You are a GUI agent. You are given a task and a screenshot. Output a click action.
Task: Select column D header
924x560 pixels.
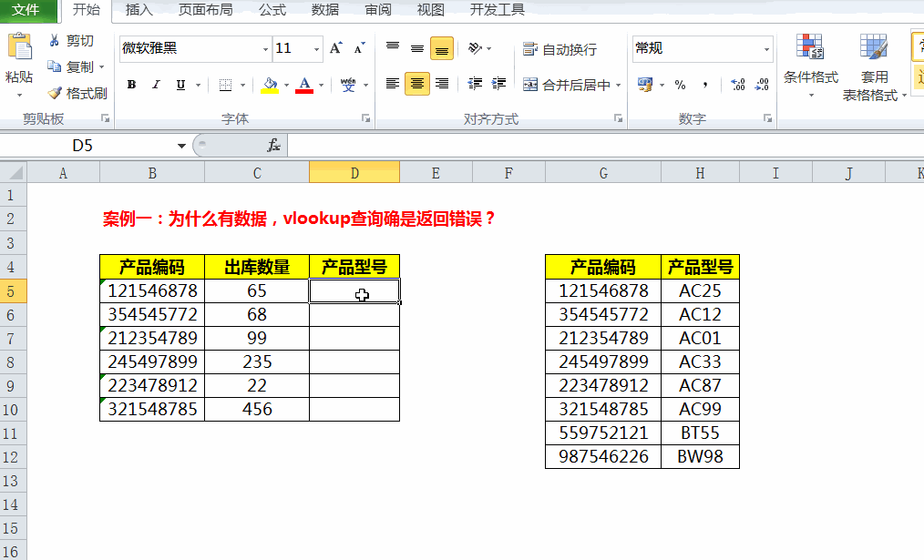[x=354, y=173]
